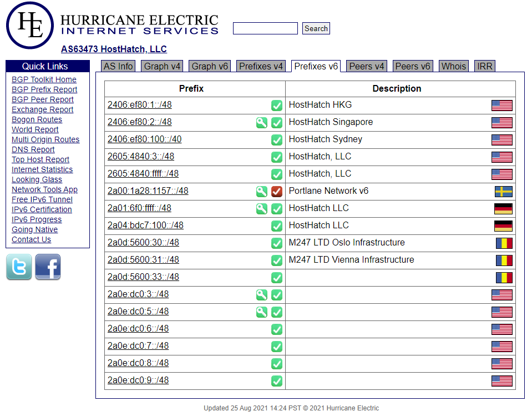Select the Prefixes v6 tab
Viewport: 532px width, 416px height.
[x=316, y=66]
